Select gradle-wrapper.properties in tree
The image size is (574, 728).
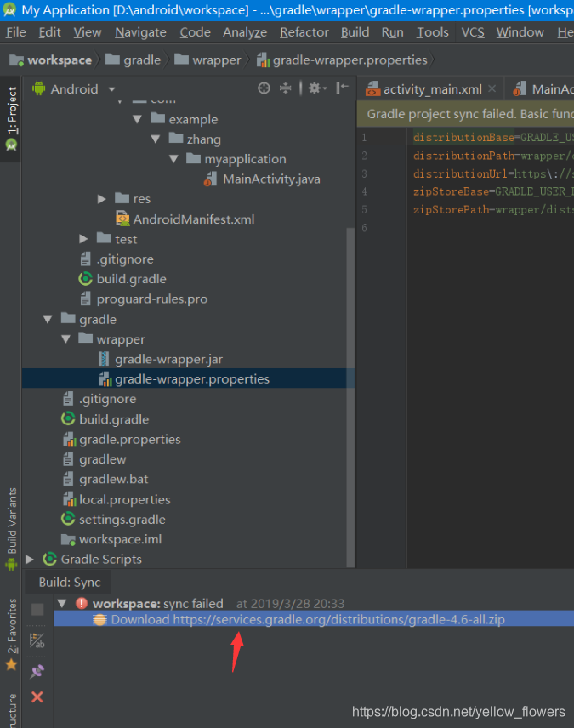pyautogui.click(x=188, y=378)
